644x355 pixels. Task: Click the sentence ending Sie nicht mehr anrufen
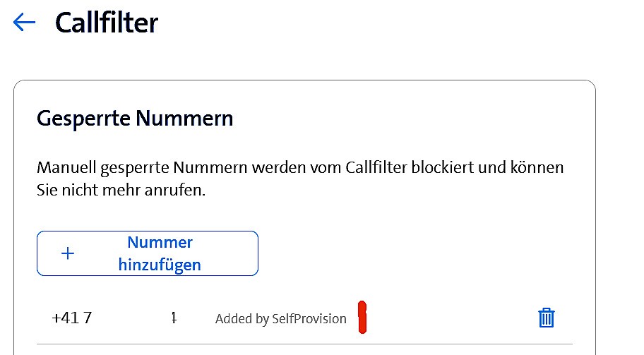tap(121, 191)
